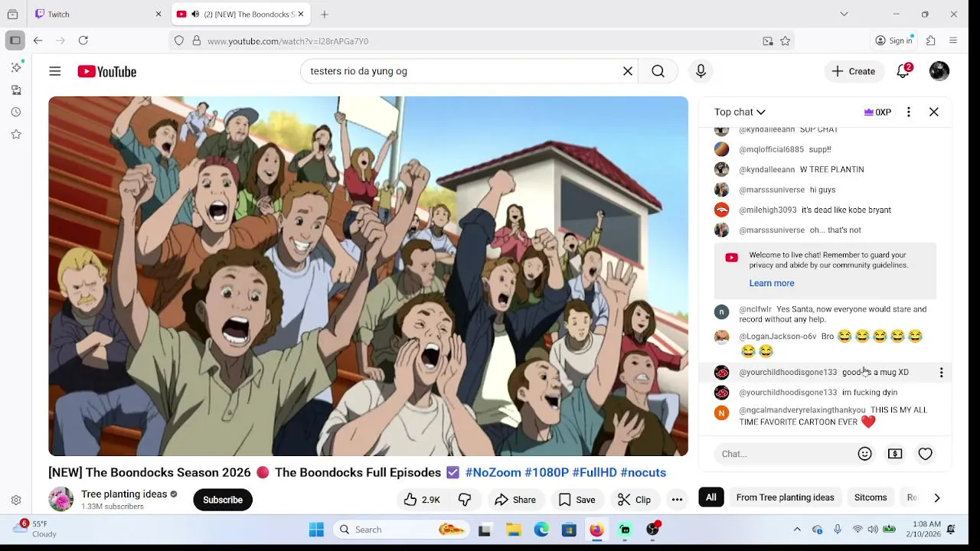Open the Create button
The height and width of the screenshot is (551, 980).
click(854, 71)
